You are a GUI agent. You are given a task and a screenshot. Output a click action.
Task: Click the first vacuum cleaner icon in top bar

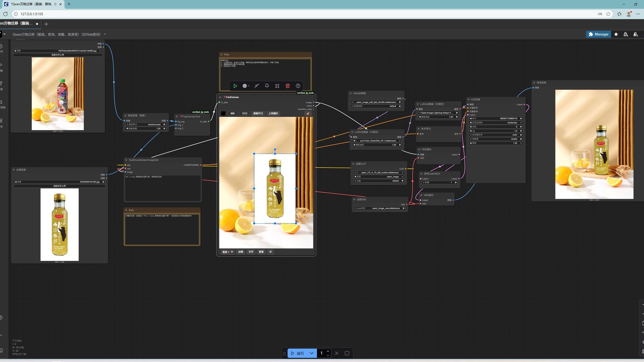point(626,34)
